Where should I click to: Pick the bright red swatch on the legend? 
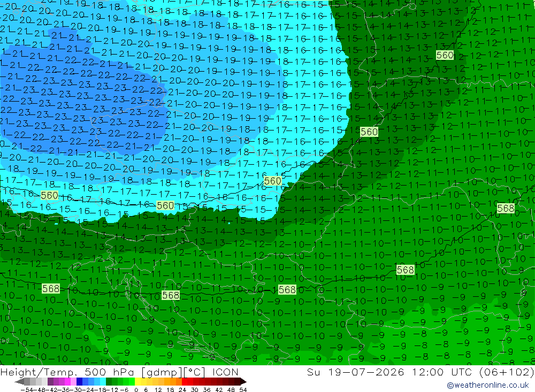[x=185, y=382]
